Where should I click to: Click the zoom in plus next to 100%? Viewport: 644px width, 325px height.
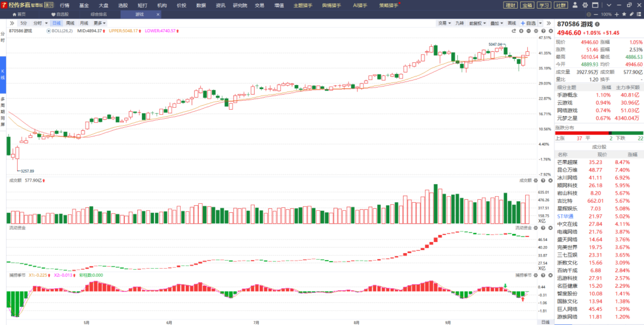[x=617, y=14]
